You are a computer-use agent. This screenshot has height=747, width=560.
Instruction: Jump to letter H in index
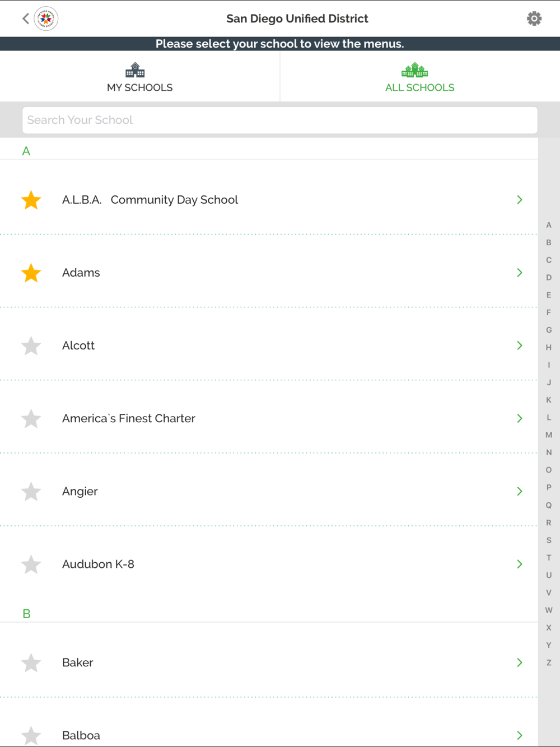pos(549,348)
